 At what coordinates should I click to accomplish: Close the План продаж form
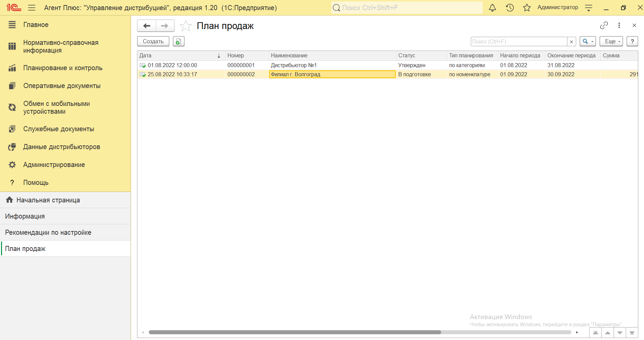point(634,25)
